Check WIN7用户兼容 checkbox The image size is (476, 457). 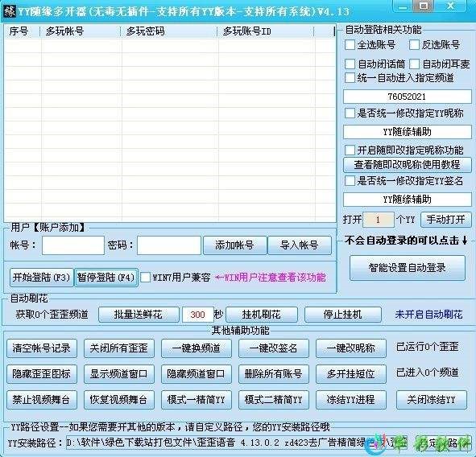146,277
